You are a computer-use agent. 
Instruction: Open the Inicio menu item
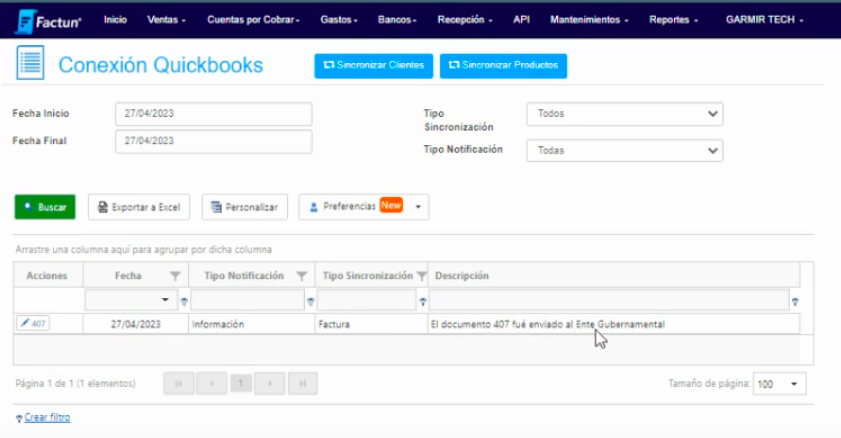[115, 20]
